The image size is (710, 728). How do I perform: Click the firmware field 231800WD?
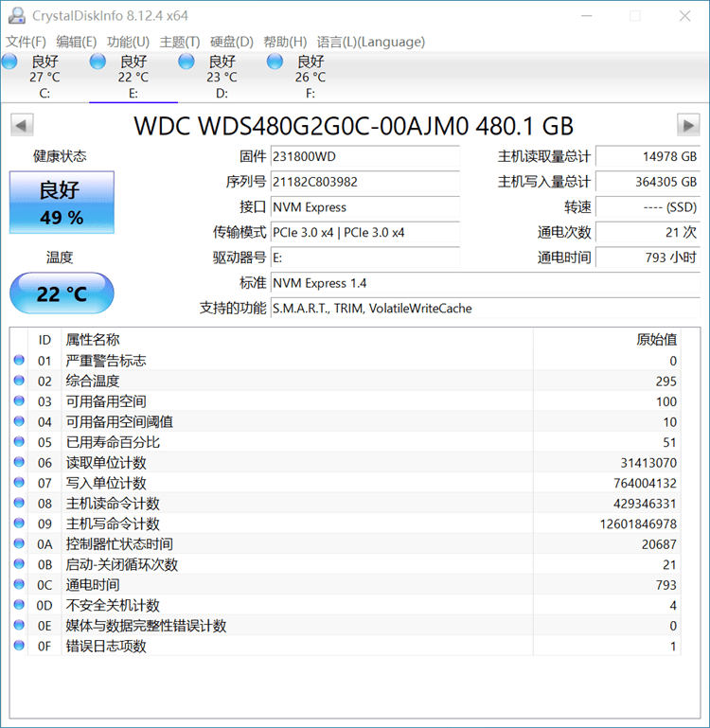click(x=365, y=156)
